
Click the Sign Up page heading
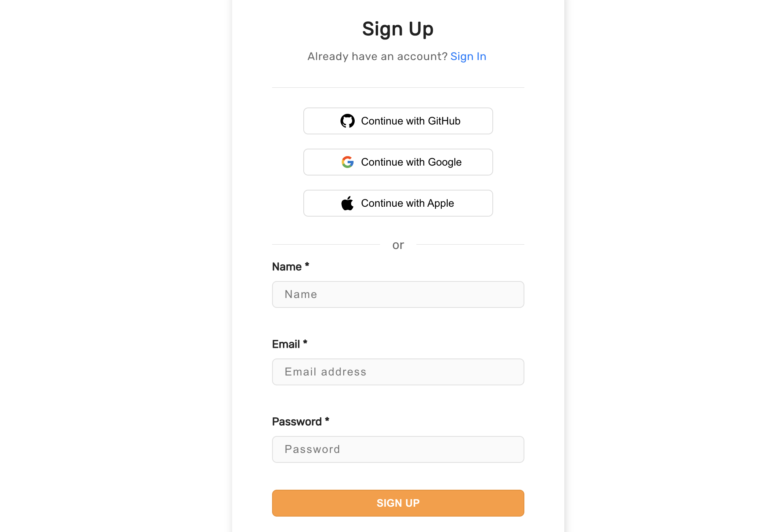[x=398, y=28]
